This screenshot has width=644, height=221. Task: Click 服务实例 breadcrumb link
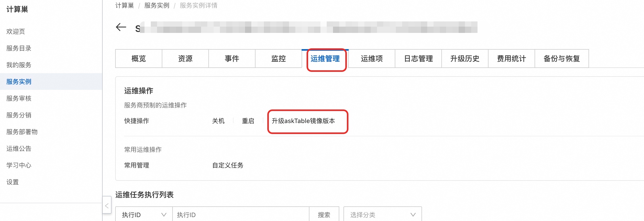(157, 5)
